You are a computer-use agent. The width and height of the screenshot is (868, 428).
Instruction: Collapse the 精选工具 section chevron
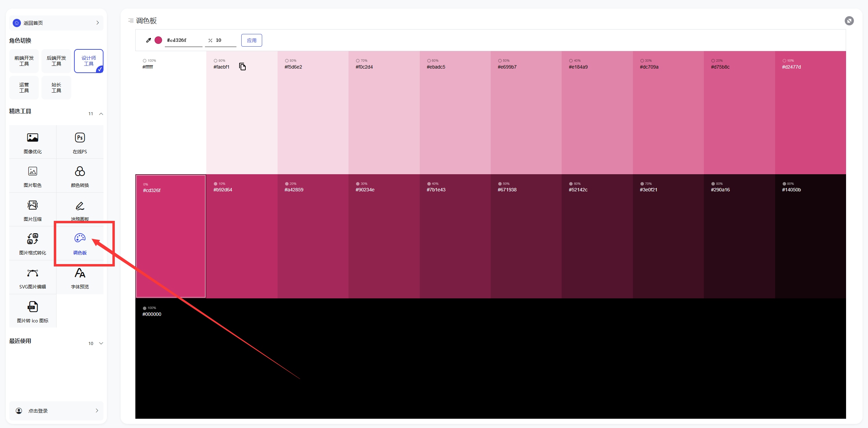point(101,114)
